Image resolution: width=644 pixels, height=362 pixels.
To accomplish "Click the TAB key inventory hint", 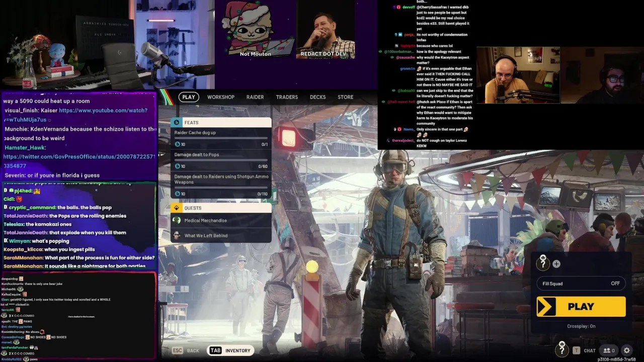I will tap(215, 350).
